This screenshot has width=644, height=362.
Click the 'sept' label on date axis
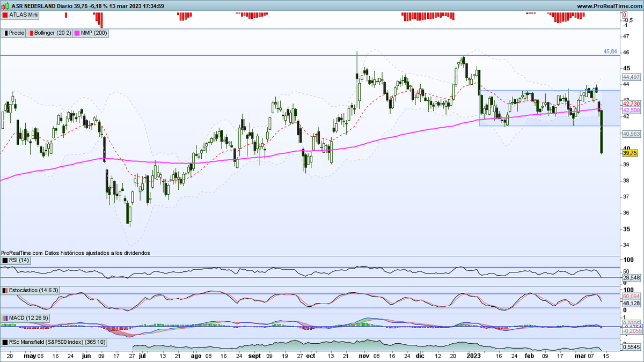(x=254, y=355)
